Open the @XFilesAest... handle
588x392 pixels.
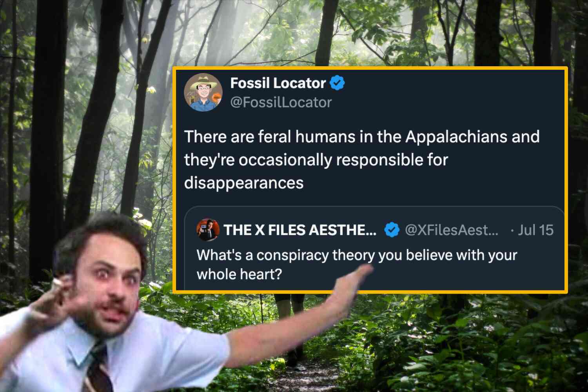(x=452, y=230)
